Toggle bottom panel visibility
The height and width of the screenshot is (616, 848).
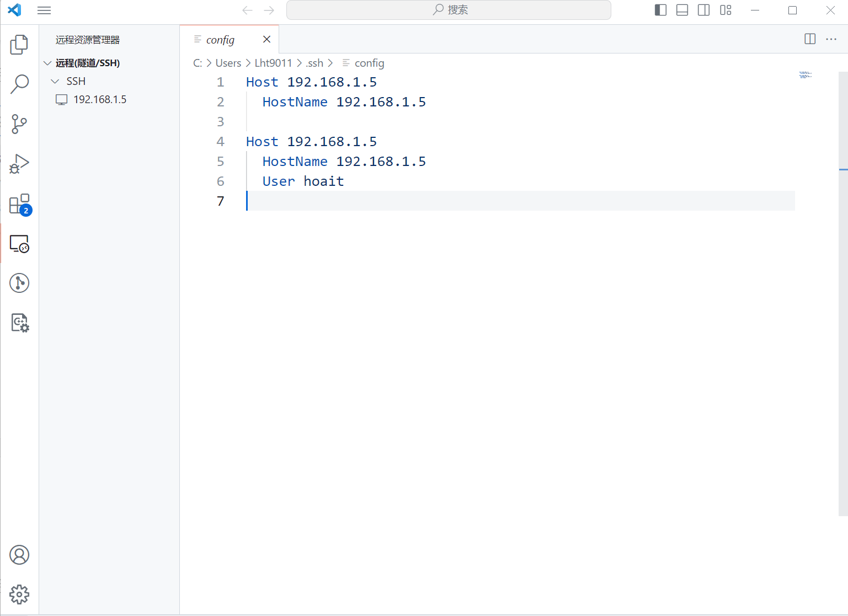[682, 10]
